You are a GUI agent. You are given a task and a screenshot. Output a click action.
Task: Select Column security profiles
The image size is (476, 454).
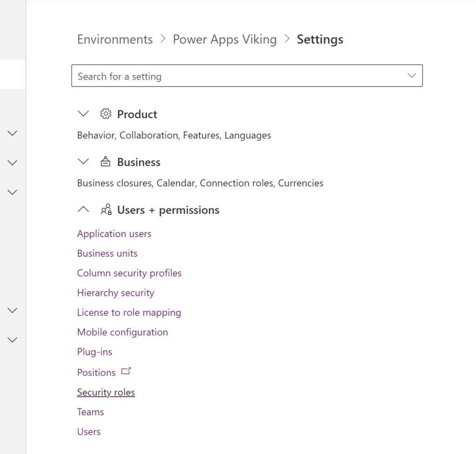(129, 273)
